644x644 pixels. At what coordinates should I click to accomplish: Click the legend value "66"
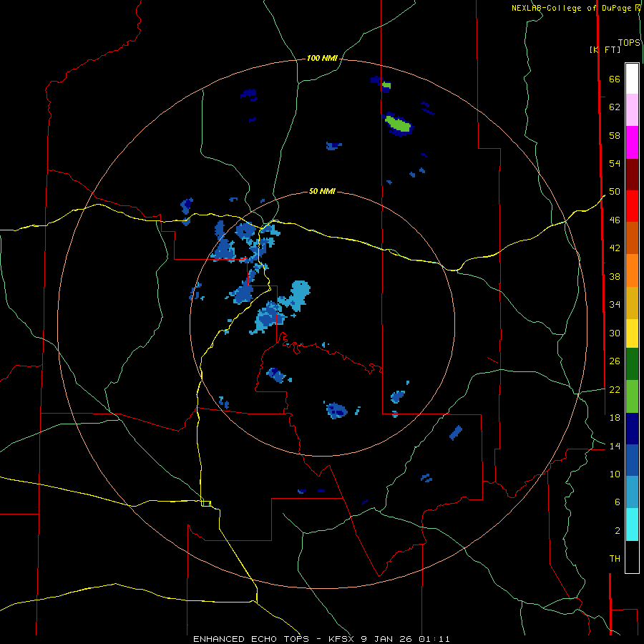(x=615, y=79)
